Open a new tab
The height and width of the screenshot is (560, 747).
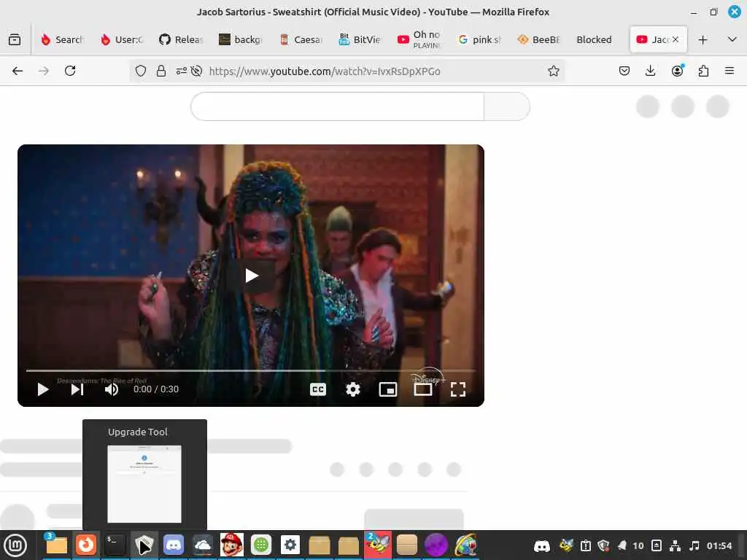703,39
